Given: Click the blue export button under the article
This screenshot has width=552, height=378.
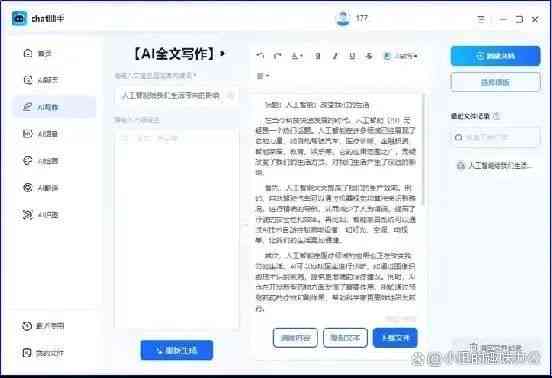Looking at the screenshot, I should [395, 338].
